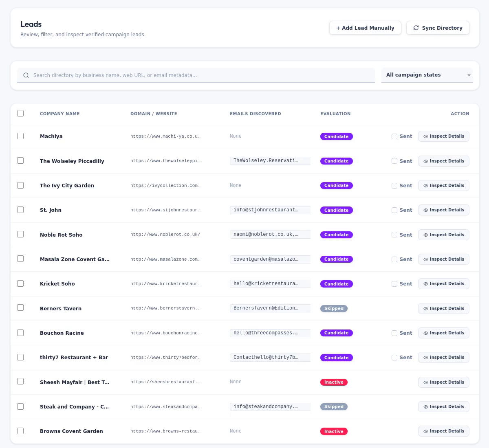Click the eye icon in Browns Covent Garden row
Screen dimensions: 489x448
point(425,431)
